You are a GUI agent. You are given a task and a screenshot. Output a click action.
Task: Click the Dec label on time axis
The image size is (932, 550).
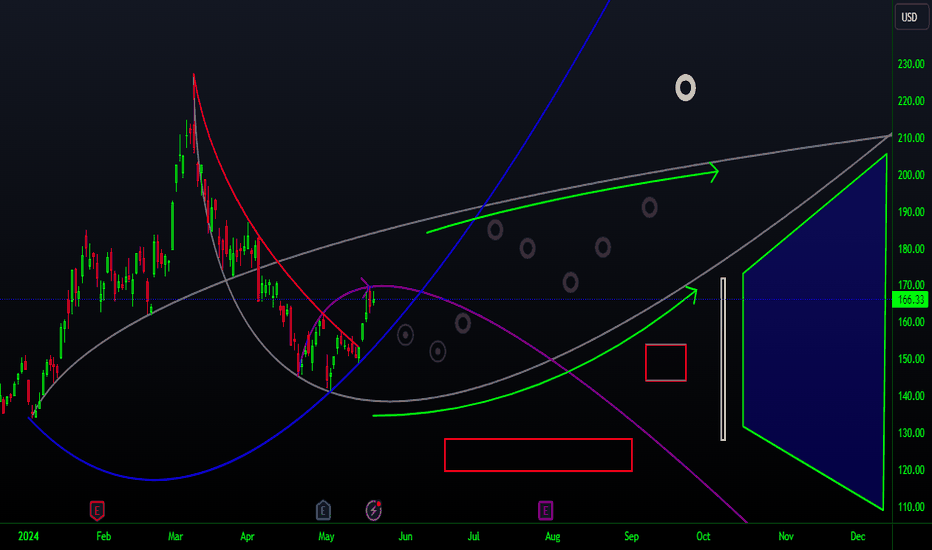tap(858, 536)
